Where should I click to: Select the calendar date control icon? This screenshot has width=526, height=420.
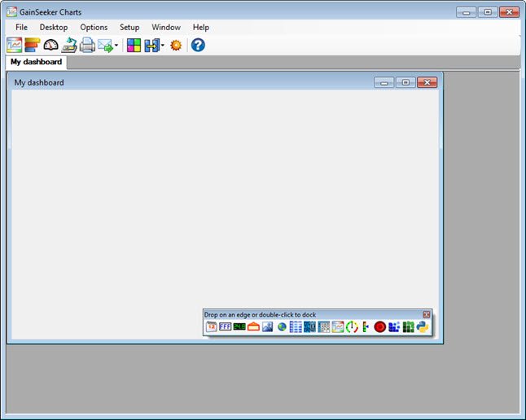point(212,327)
